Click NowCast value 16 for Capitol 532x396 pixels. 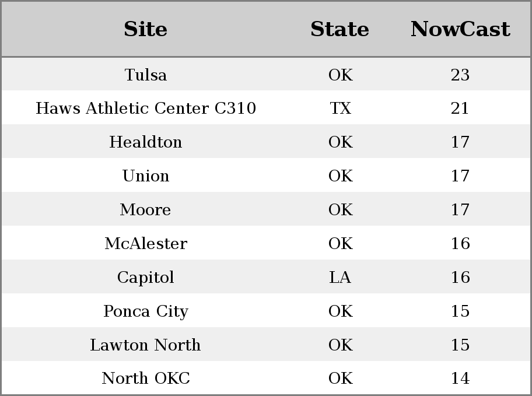coord(460,277)
